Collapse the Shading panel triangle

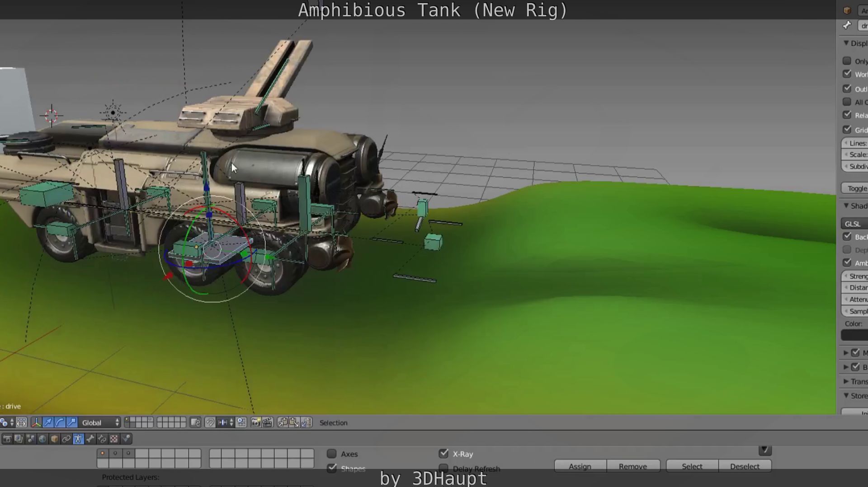(x=846, y=206)
